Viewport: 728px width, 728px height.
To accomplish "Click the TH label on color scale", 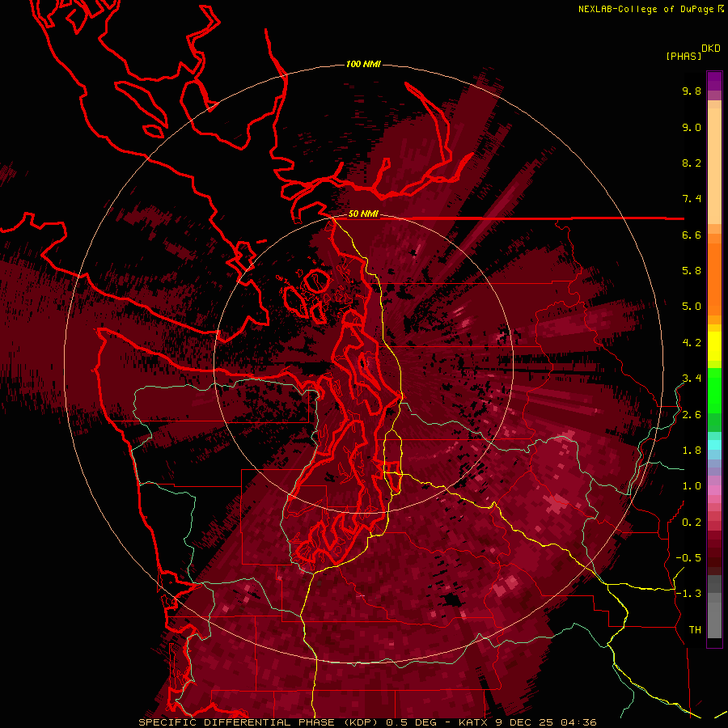I will point(695,630).
